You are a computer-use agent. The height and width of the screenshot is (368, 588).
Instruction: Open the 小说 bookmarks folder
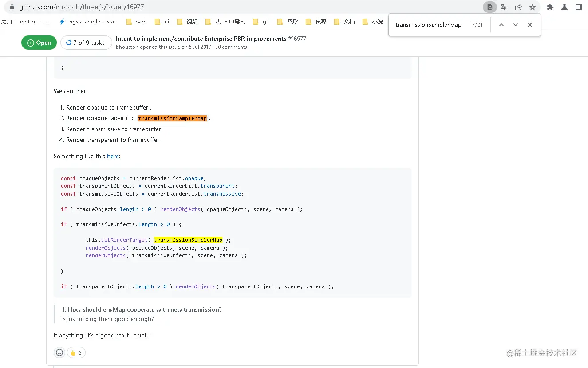pos(373,21)
